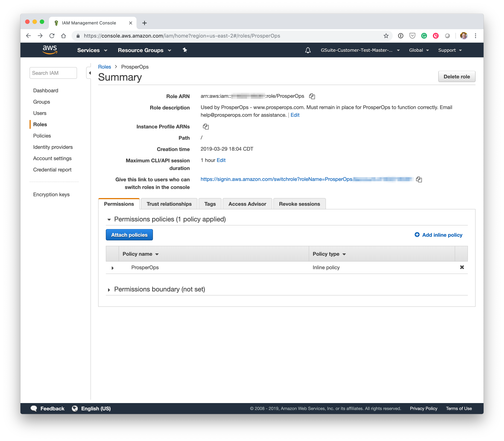Viewport: 504px width, 441px height.
Task: Open the Global region dropdown
Action: (x=419, y=50)
